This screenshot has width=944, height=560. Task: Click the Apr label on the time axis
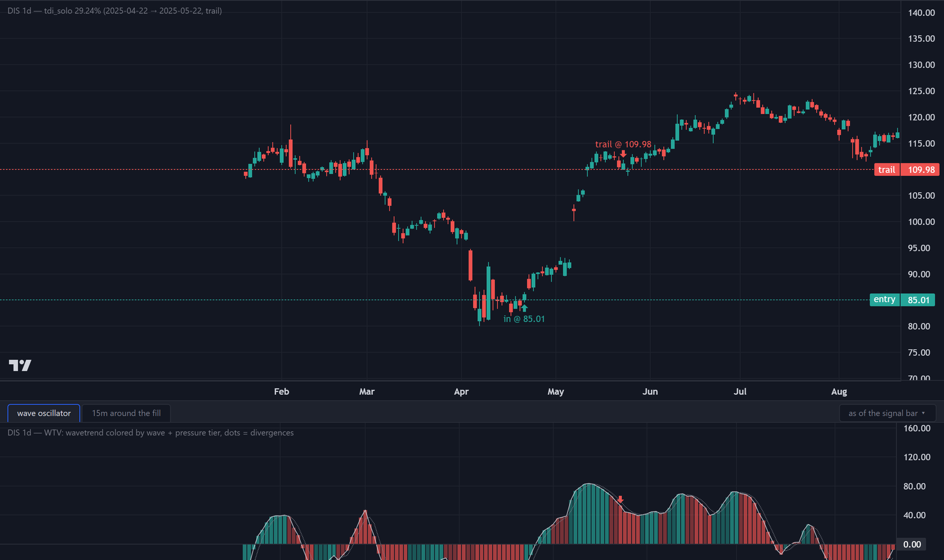click(x=461, y=391)
